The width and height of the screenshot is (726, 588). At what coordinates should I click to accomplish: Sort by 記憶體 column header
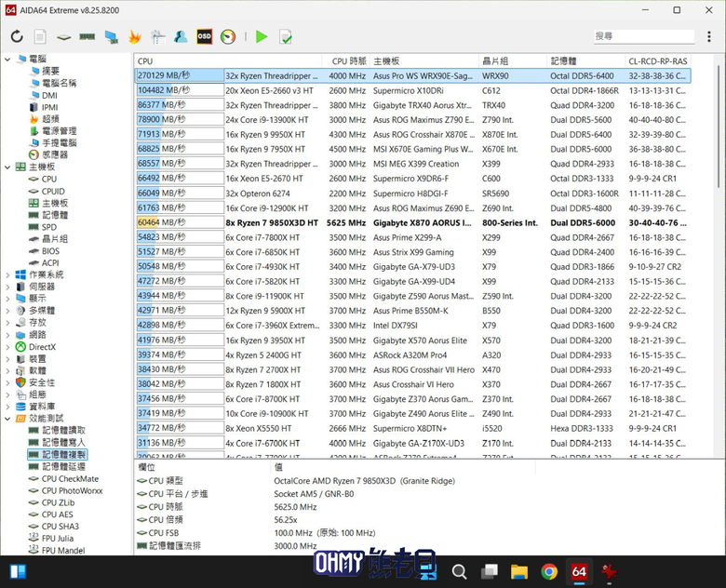(x=585, y=61)
